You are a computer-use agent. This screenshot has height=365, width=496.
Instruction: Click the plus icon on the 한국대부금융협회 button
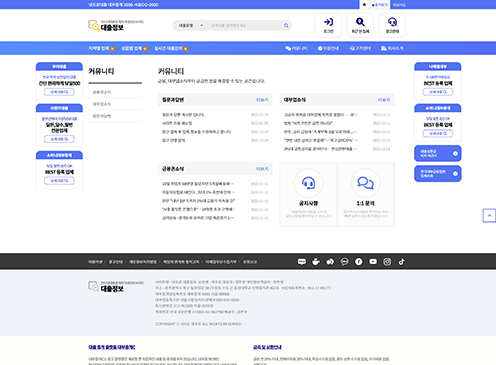pos(455,174)
